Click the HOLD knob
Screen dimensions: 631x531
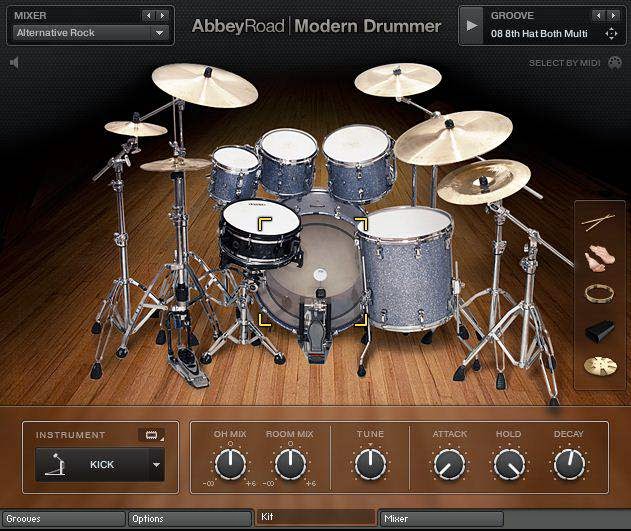(509, 464)
